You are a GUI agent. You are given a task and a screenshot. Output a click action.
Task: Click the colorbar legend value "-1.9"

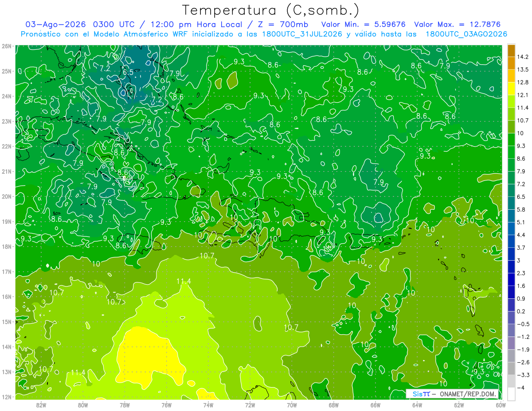point(523,349)
